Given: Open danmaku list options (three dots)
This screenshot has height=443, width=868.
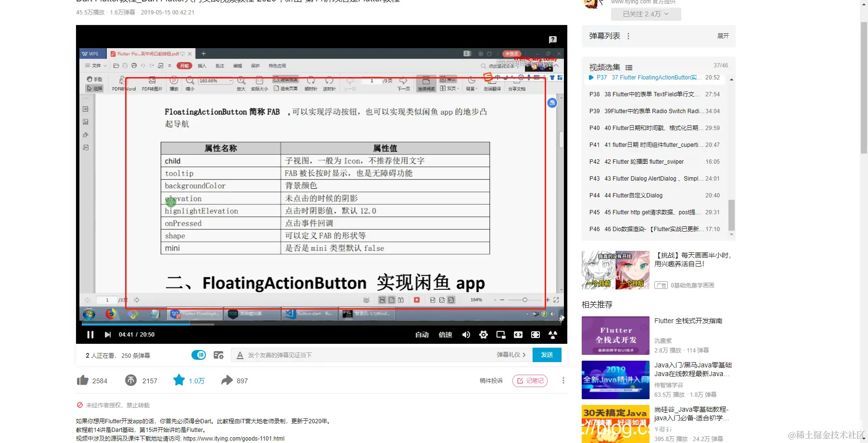Looking at the screenshot, I should (x=628, y=36).
